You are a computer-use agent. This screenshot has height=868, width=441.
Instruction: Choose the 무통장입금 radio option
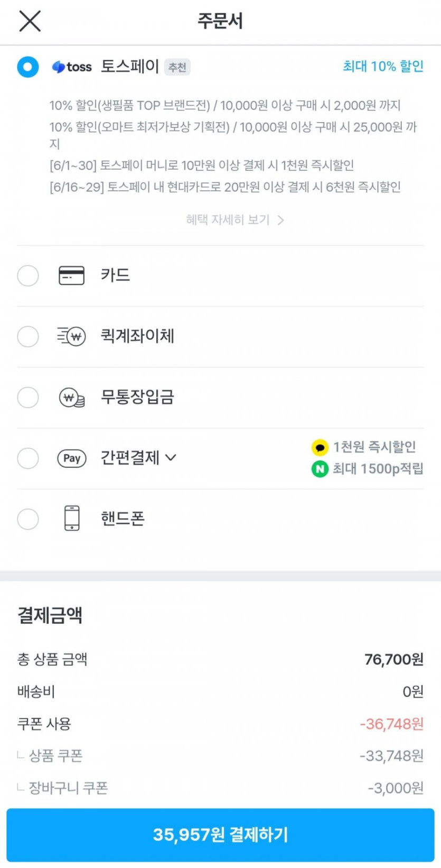pyautogui.click(x=28, y=398)
